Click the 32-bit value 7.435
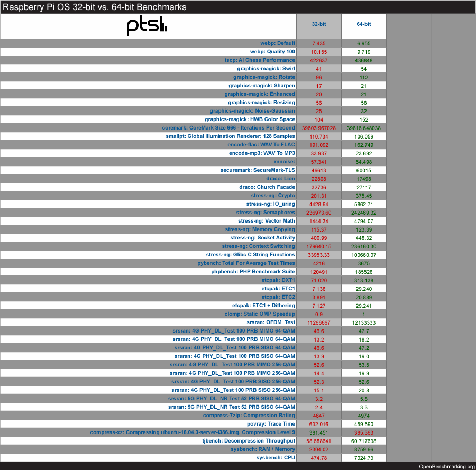Image resolution: width=476 pixels, height=470 pixels. point(319,44)
